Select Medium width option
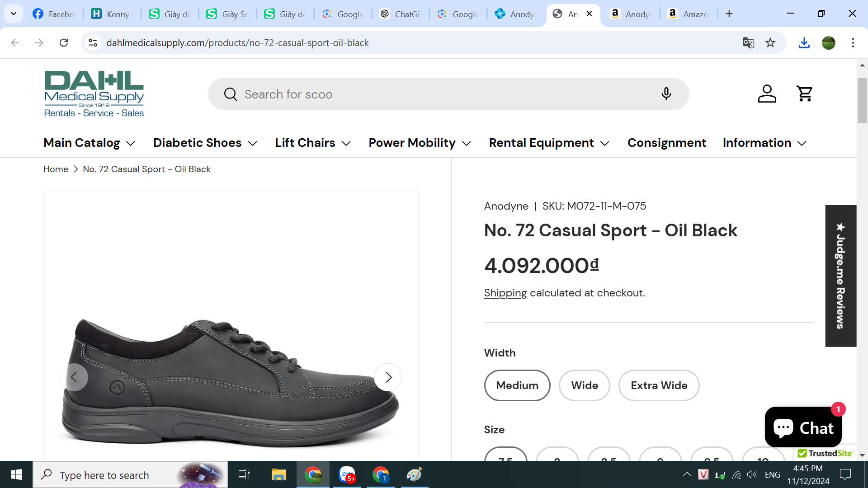The height and width of the screenshot is (488, 868). tap(517, 385)
